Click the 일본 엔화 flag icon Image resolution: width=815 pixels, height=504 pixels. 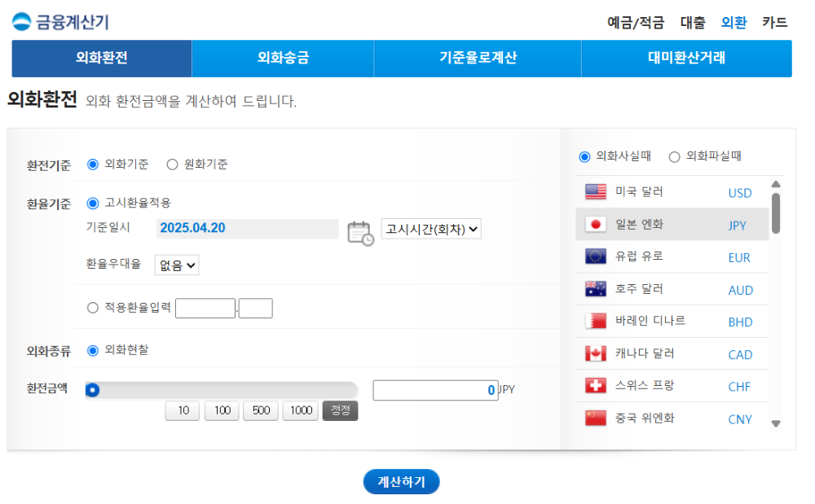tap(596, 225)
